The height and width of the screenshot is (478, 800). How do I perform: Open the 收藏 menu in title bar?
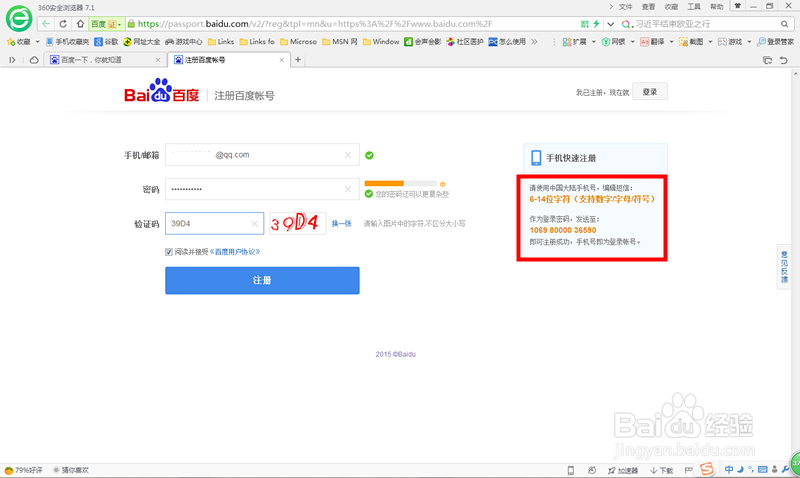[x=671, y=7]
